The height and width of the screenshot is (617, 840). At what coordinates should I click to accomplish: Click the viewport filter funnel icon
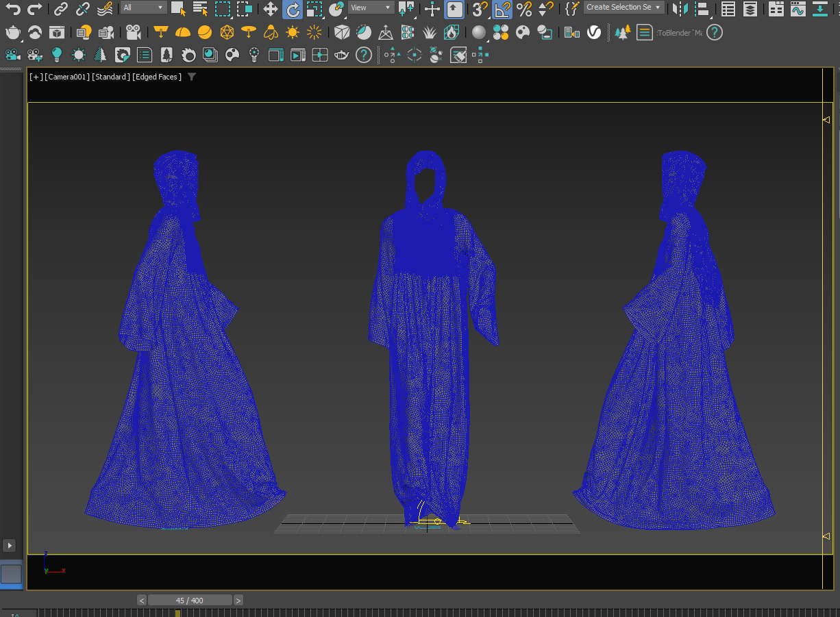(192, 77)
